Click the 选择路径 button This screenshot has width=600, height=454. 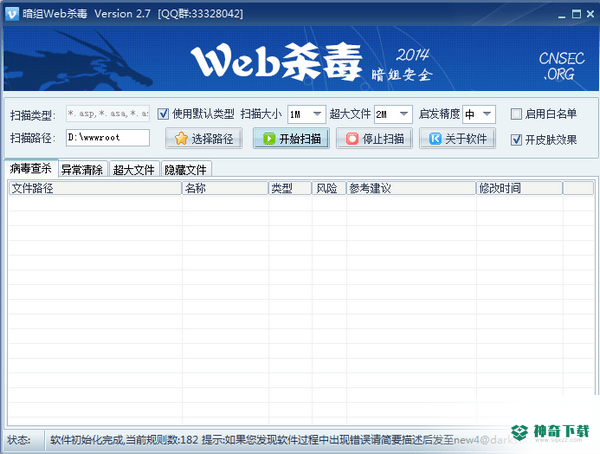[204, 138]
